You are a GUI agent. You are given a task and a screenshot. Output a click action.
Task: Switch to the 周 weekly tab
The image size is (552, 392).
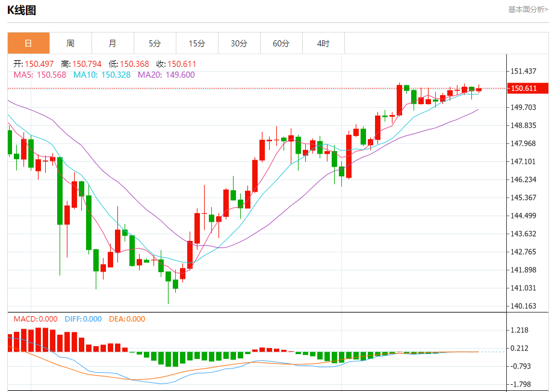click(70, 43)
